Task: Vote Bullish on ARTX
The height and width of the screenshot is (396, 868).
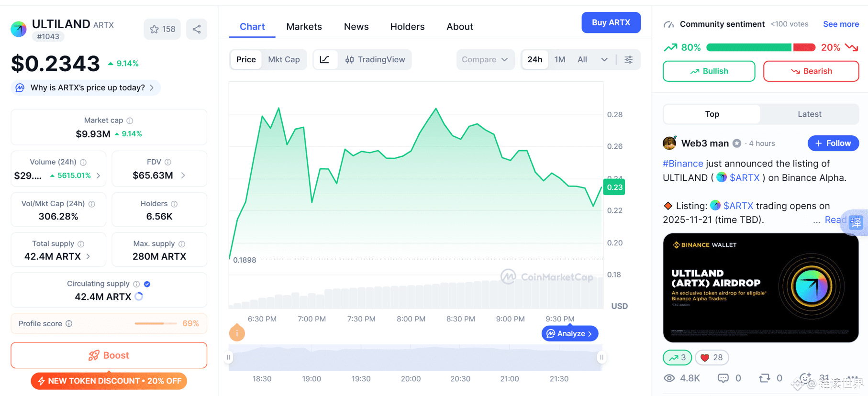Action: click(x=709, y=71)
